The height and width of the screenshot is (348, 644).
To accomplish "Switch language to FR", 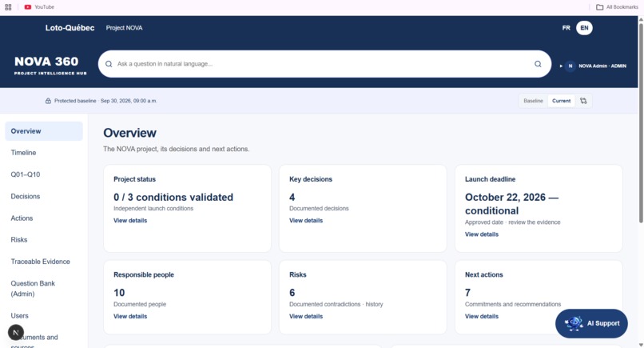I will click(x=566, y=28).
